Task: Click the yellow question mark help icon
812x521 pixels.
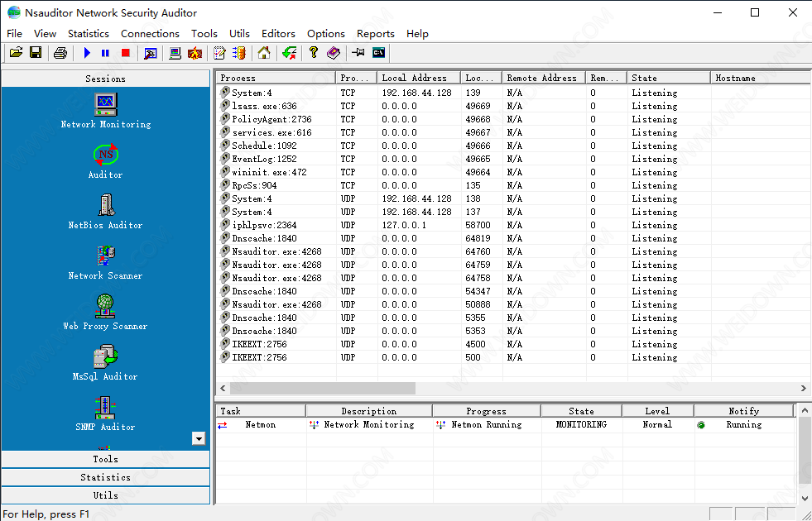Action: click(314, 53)
